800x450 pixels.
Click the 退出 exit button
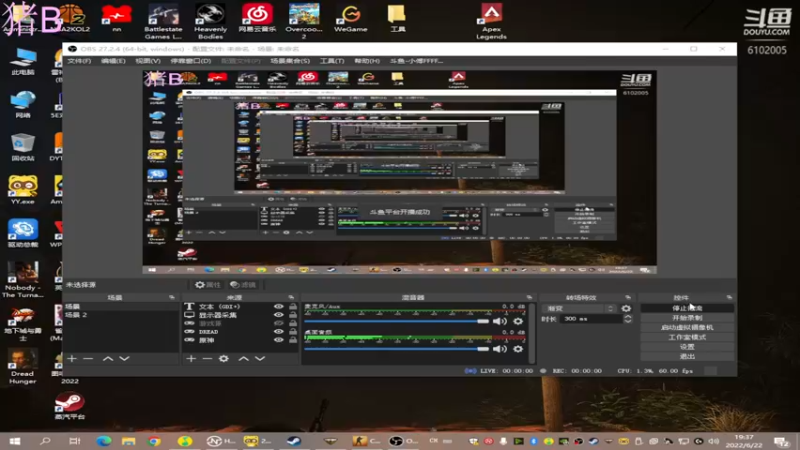coord(687,356)
